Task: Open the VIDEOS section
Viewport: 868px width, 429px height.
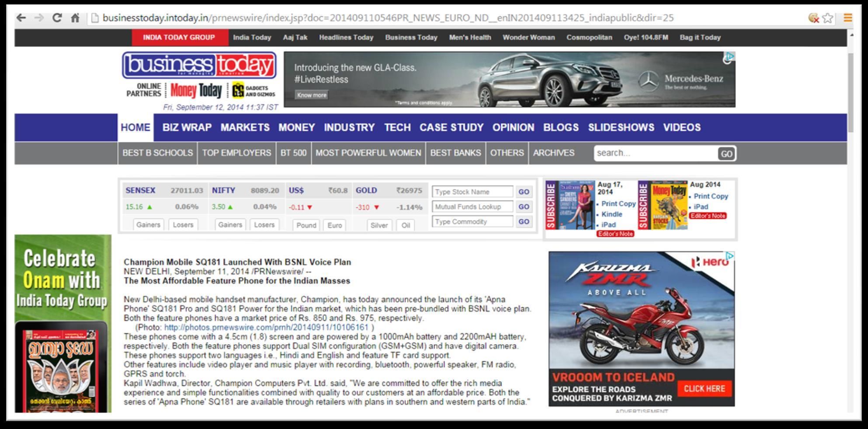Action: pos(682,128)
